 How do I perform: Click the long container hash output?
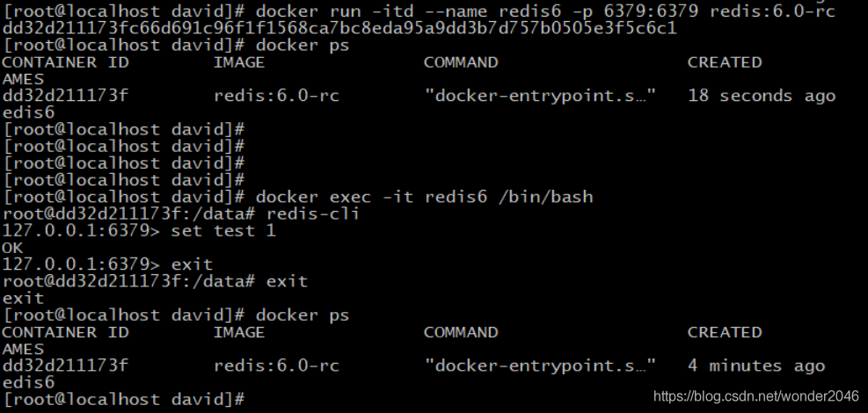[339, 28]
